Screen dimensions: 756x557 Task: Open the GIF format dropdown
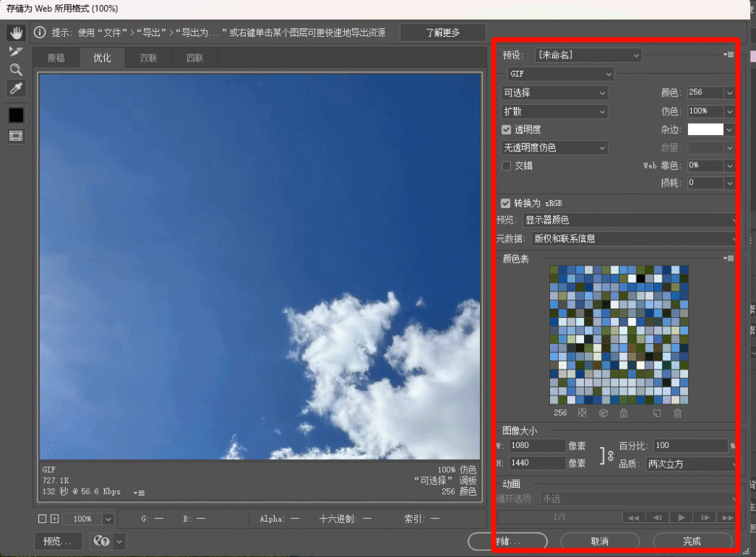(x=560, y=74)
